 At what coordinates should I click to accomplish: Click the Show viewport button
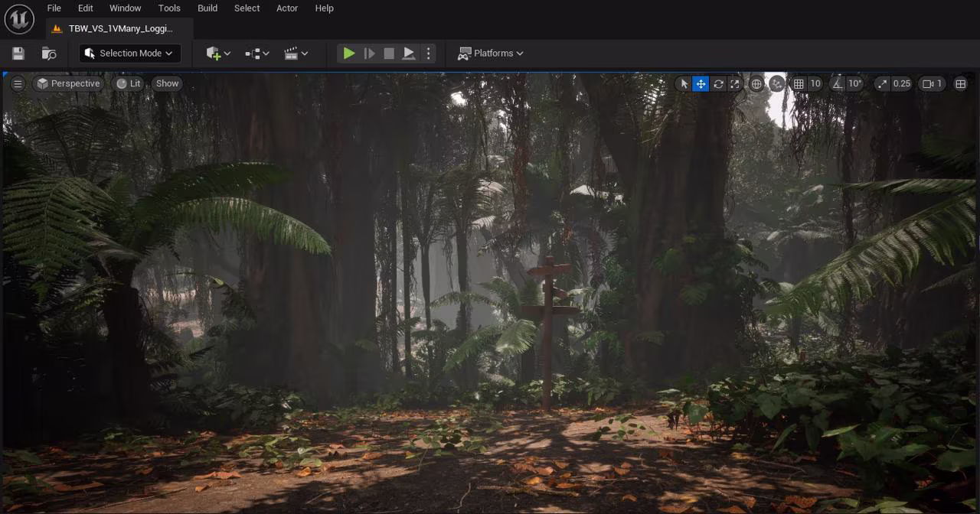[167, 84]
